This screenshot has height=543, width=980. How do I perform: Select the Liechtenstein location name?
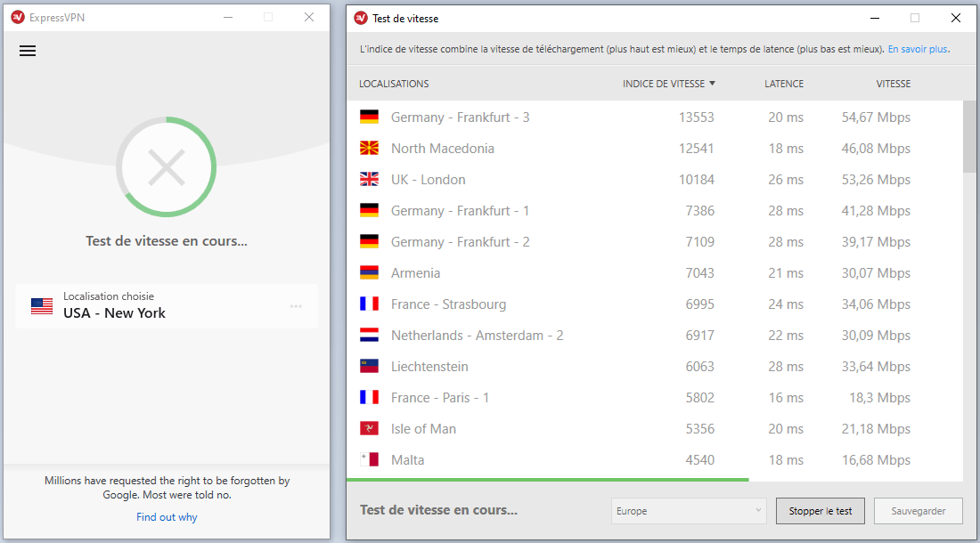tap(429, 367)
